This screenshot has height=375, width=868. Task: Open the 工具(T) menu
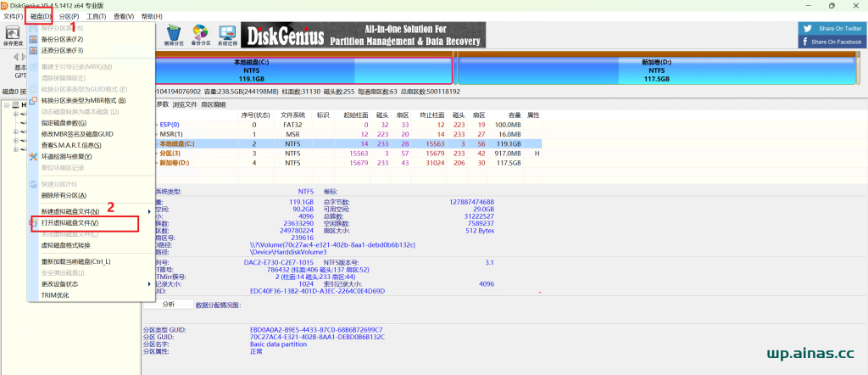96,17
